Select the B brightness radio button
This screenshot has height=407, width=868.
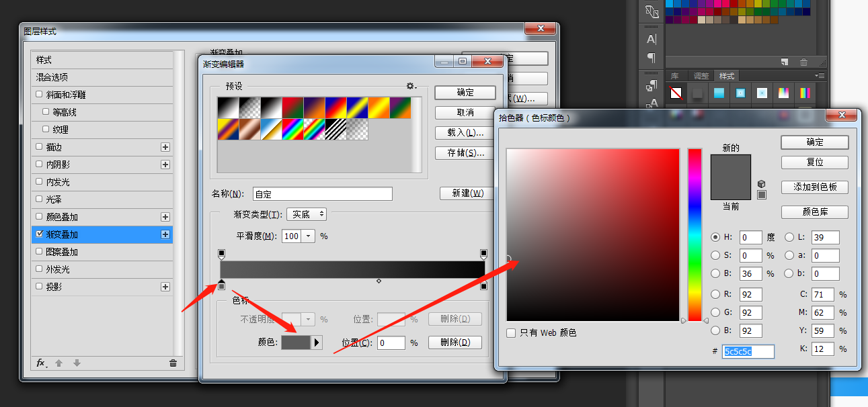coord(715,273)
